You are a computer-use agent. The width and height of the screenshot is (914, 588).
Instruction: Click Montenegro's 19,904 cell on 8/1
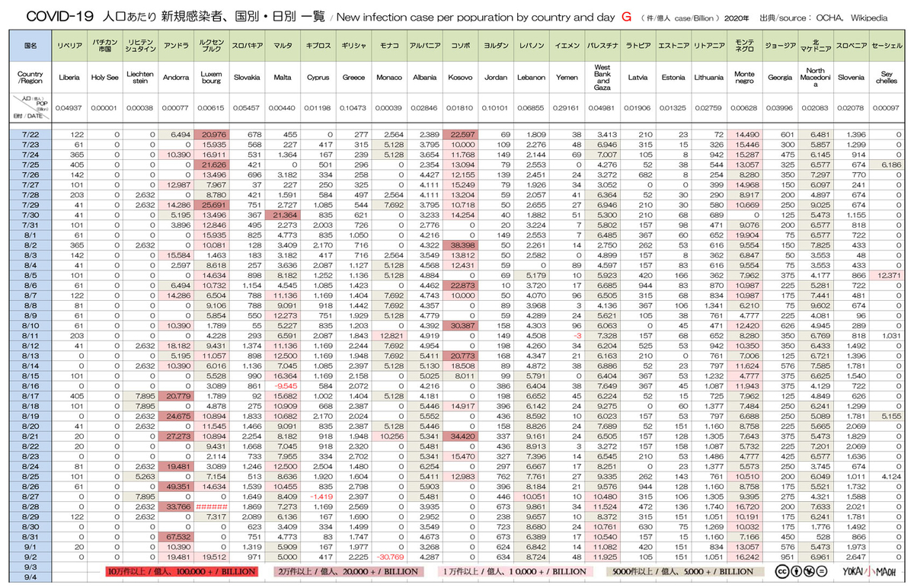click(x=744, y=235)
